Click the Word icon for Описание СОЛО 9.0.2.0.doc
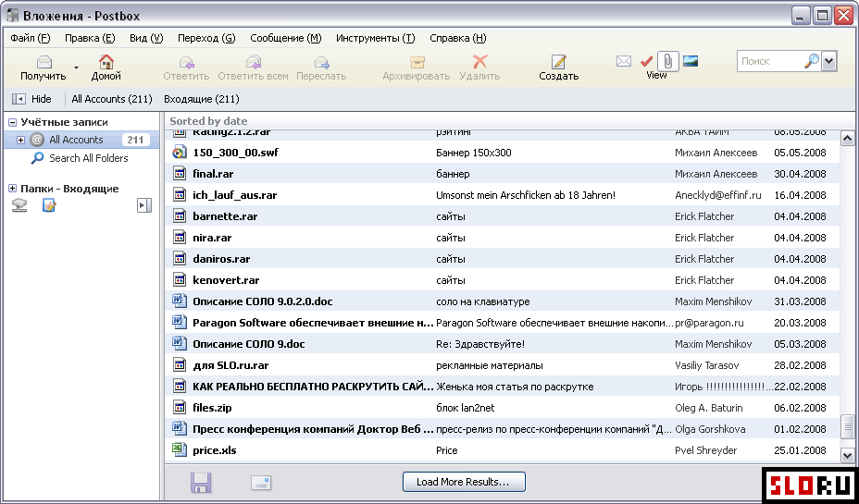This screenshot has width=859, height=504. pos(180,301)
